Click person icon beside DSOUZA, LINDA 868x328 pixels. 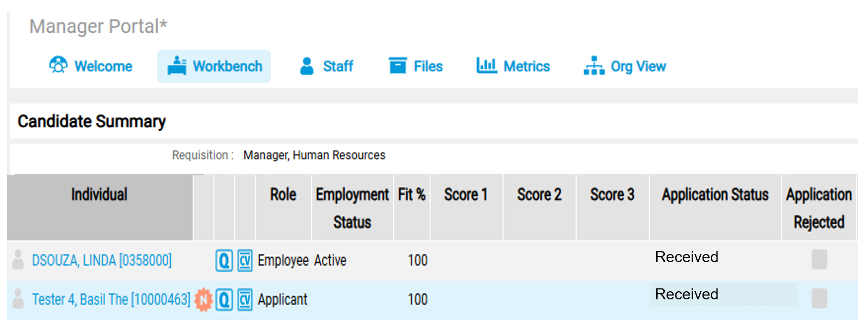18,260
